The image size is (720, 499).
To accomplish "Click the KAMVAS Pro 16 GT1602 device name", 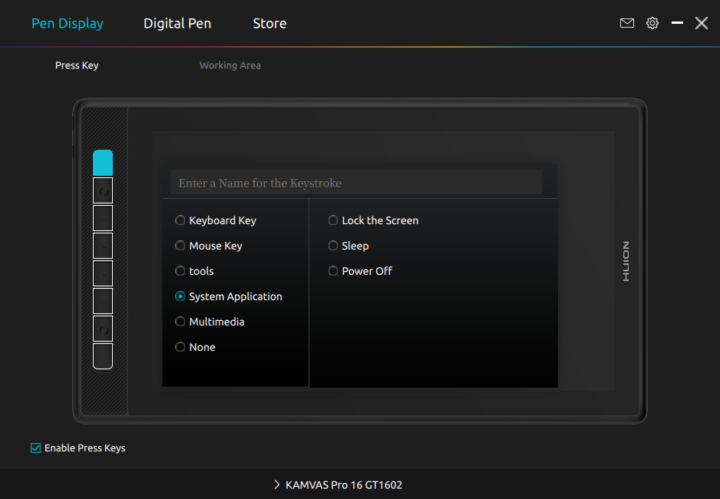I will coord(343,485).
